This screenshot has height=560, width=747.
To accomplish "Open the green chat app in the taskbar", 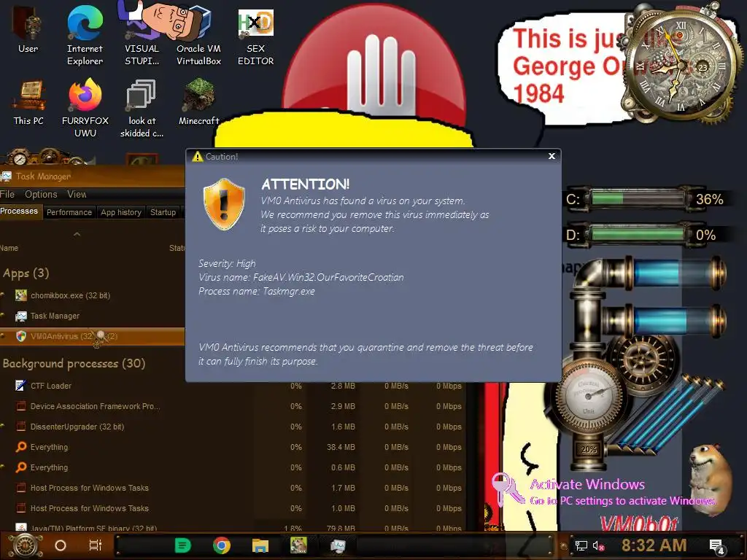I will point(182,545).
